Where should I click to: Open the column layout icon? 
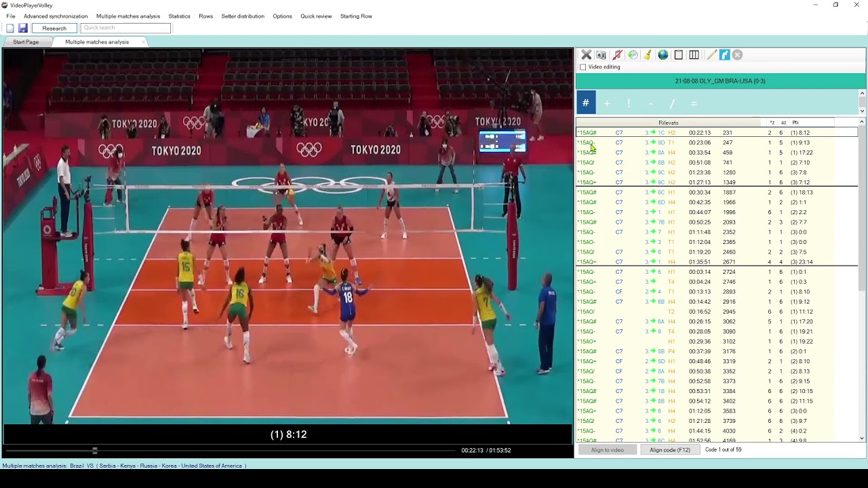point(694,55)
